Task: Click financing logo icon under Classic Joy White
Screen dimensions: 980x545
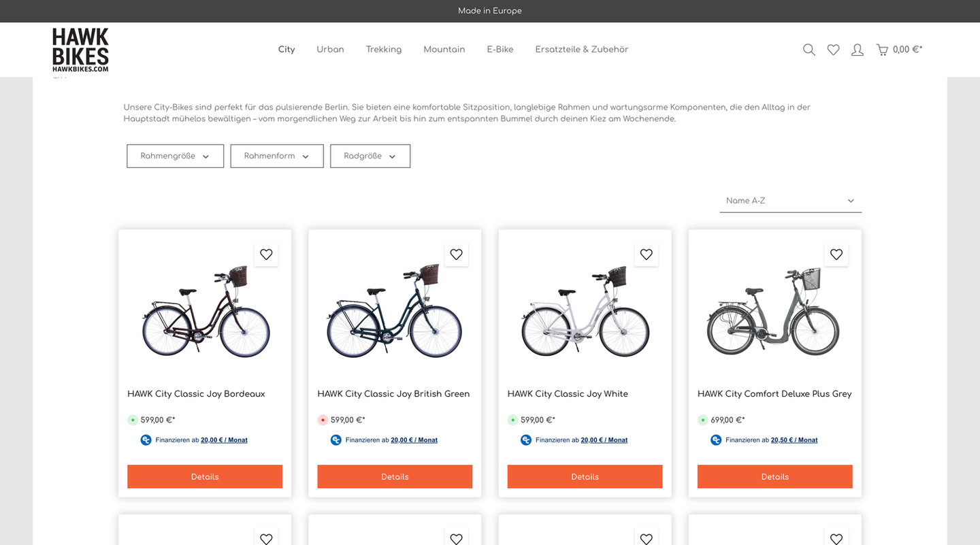Action: pos(526,440)
